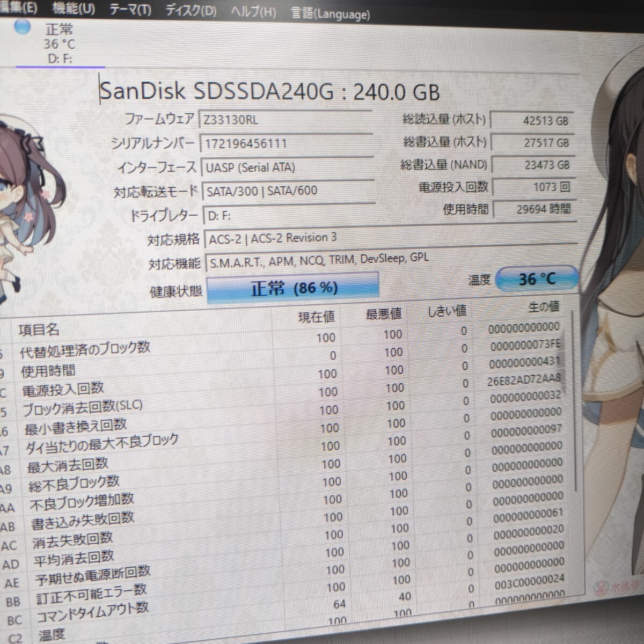Click the 総読込量 (ホスト) label
The image size is (644, 644).
[x=444, y=119]
